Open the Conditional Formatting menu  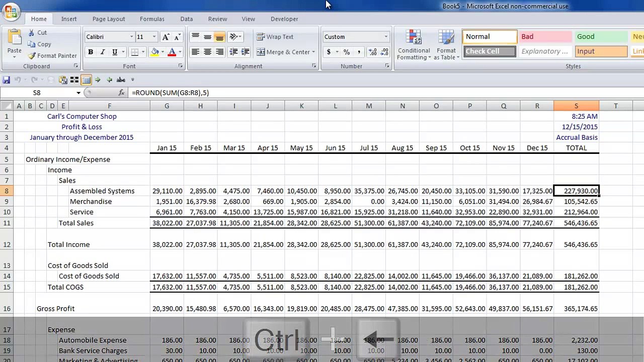pyautogui.click(x=414, y=45)
